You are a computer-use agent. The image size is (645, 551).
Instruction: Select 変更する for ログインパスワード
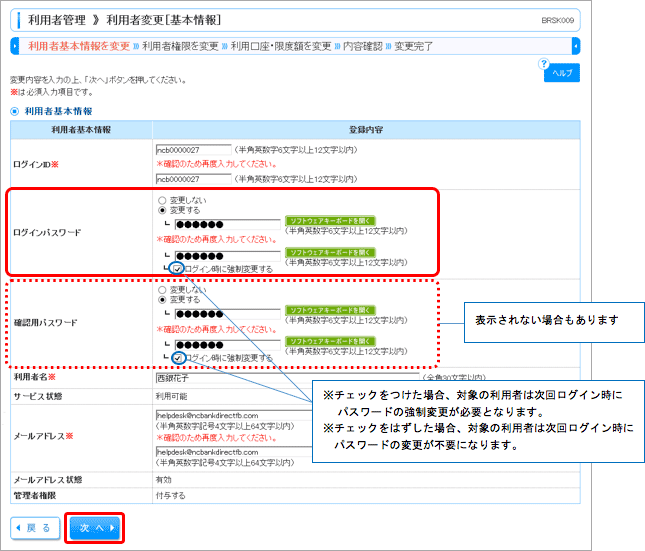tap(162, 210)
